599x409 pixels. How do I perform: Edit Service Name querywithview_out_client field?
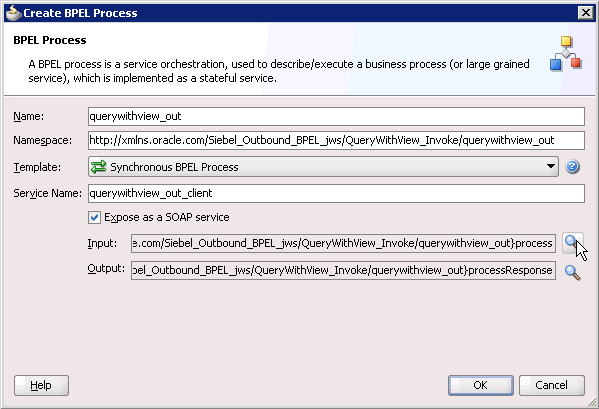[x=336, y=193]
